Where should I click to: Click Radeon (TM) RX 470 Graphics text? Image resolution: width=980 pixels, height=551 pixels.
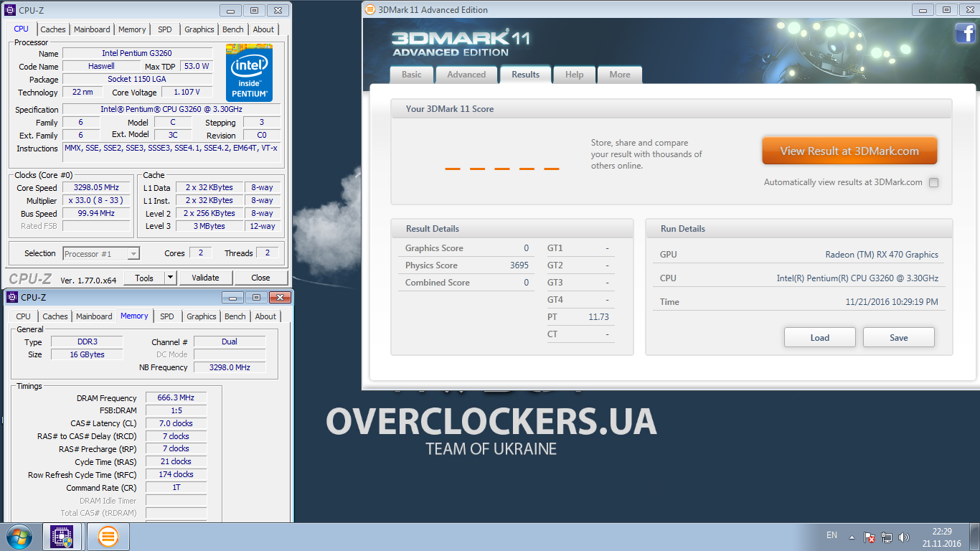click(882, 255)
